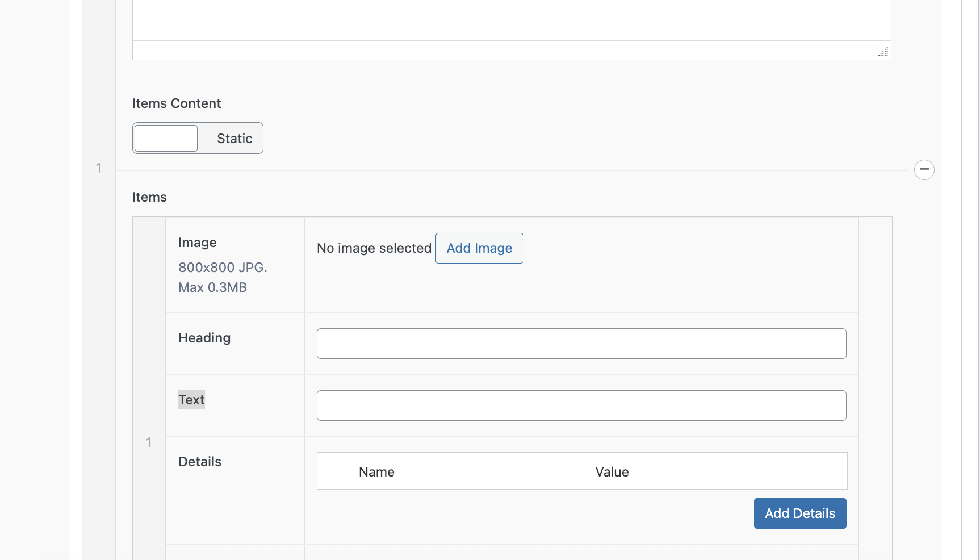This screenshot has width=980, height=560.
Task: Focus the Heading input field
Action: (x=581, y=344)
